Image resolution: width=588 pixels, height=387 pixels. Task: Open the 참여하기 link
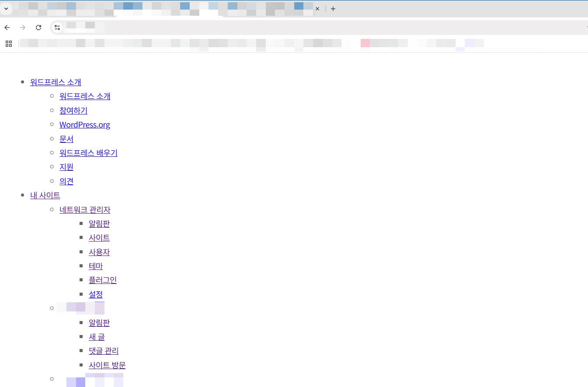[x=73, y=111]
